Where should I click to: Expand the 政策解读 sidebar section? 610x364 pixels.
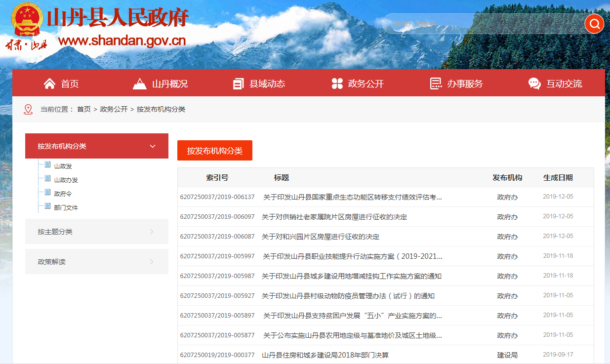click(151, 262)
